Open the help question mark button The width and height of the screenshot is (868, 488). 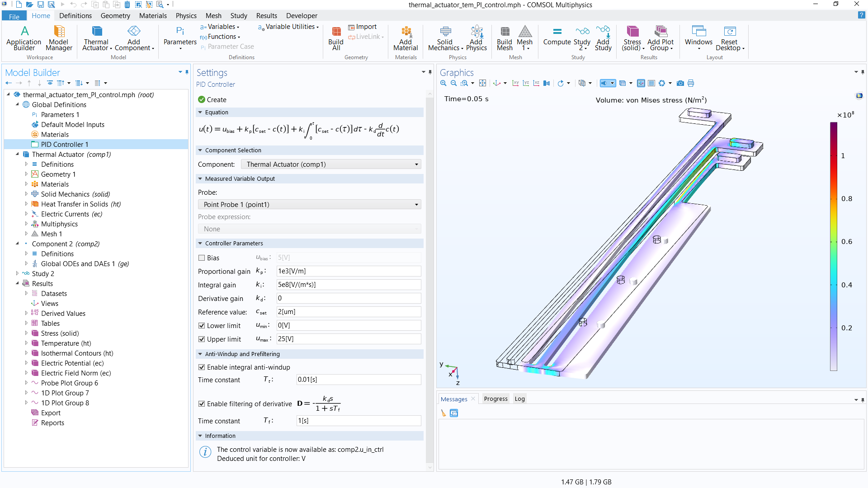point(861,15)
